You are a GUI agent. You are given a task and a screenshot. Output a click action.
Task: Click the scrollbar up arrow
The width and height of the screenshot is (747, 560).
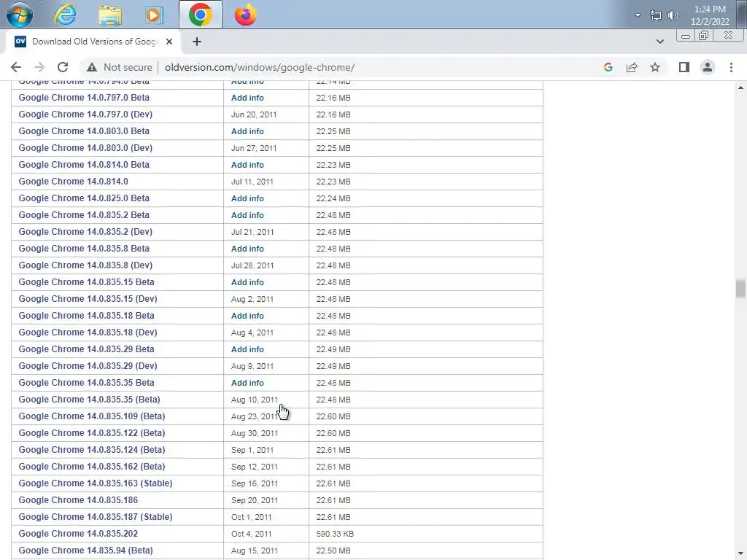[x=740, y=87]
